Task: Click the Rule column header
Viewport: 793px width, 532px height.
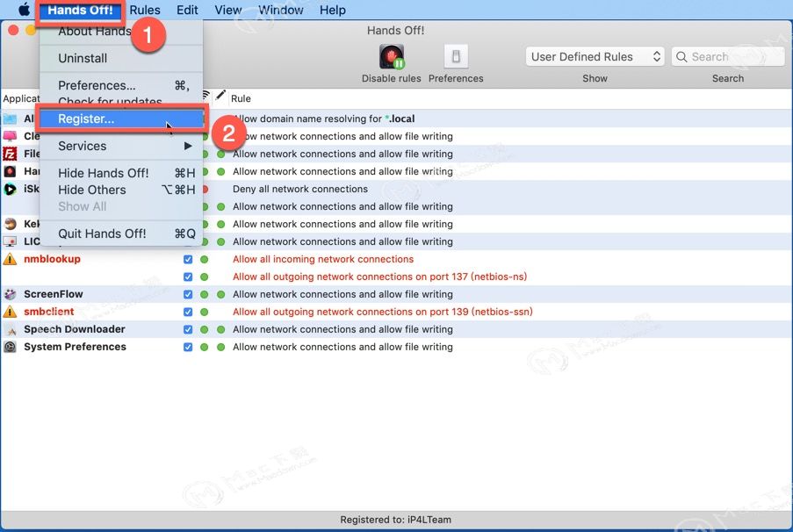Action: (x=241, y=98)
